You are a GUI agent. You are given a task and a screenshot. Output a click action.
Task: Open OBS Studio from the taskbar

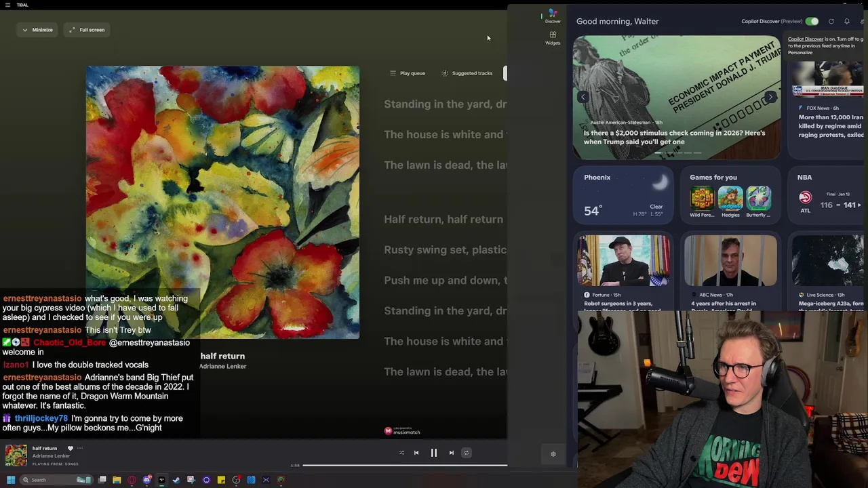(x=236, y=480)
